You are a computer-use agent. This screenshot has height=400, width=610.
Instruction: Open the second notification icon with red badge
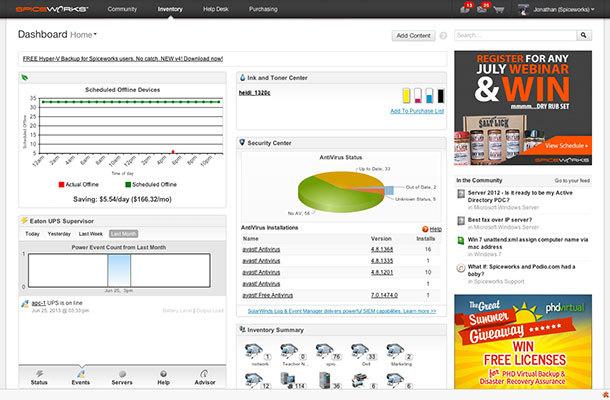tap(482, 8)
